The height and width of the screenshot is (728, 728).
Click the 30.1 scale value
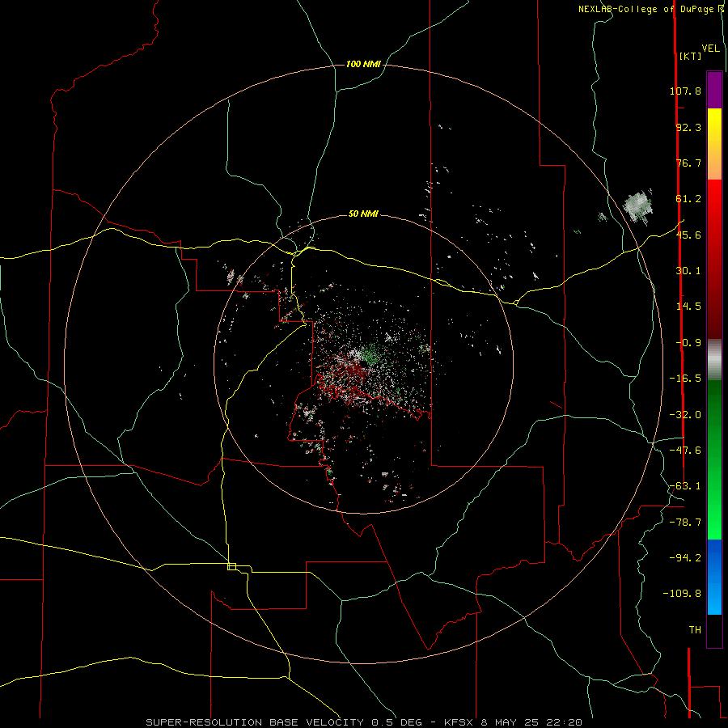click(688, 271)
